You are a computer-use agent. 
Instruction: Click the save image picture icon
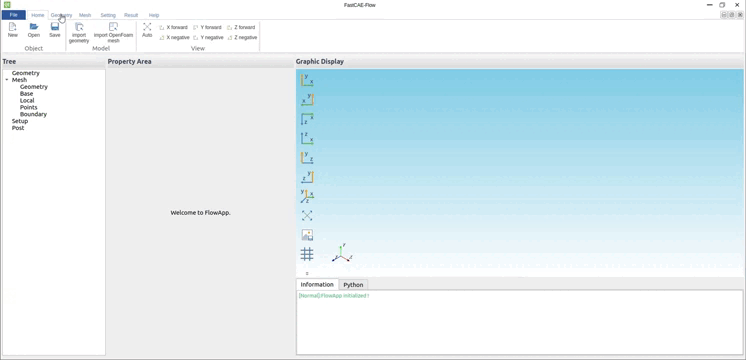click(307, 235)
